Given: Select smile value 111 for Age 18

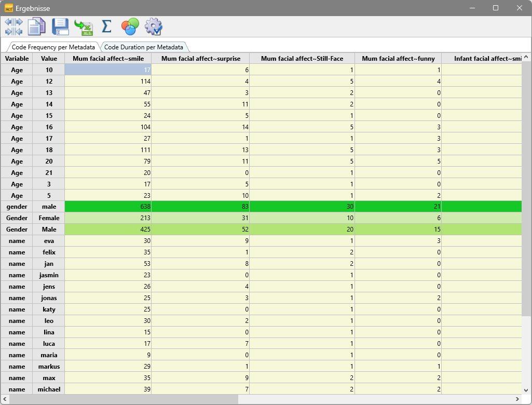Looking at the screenshot, I should 108,150.
